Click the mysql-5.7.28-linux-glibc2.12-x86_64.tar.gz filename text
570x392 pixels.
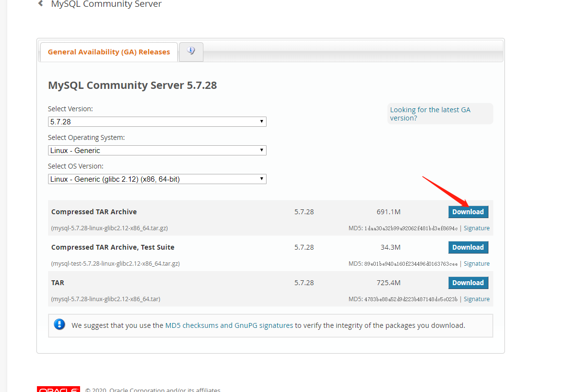click(109, 228)
